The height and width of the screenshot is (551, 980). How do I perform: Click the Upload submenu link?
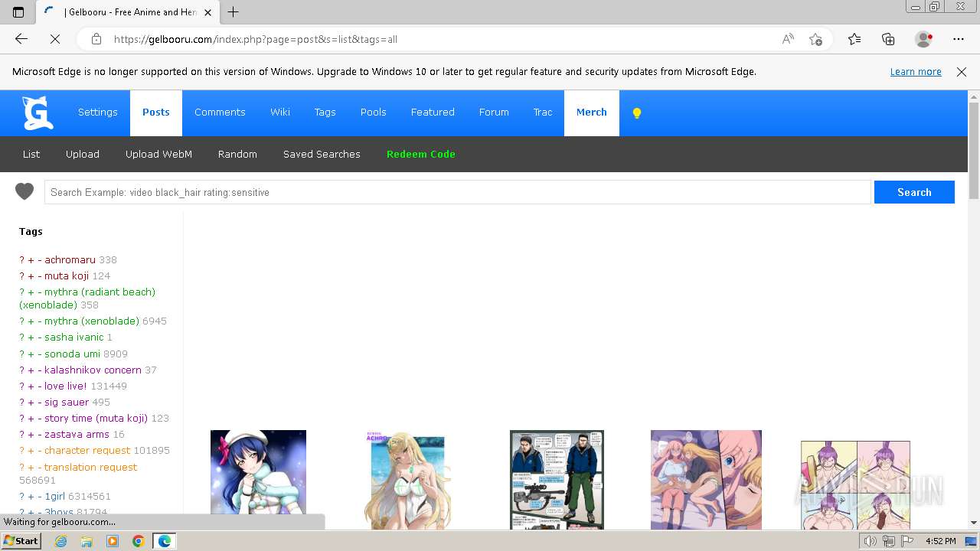tap(83, 154)
